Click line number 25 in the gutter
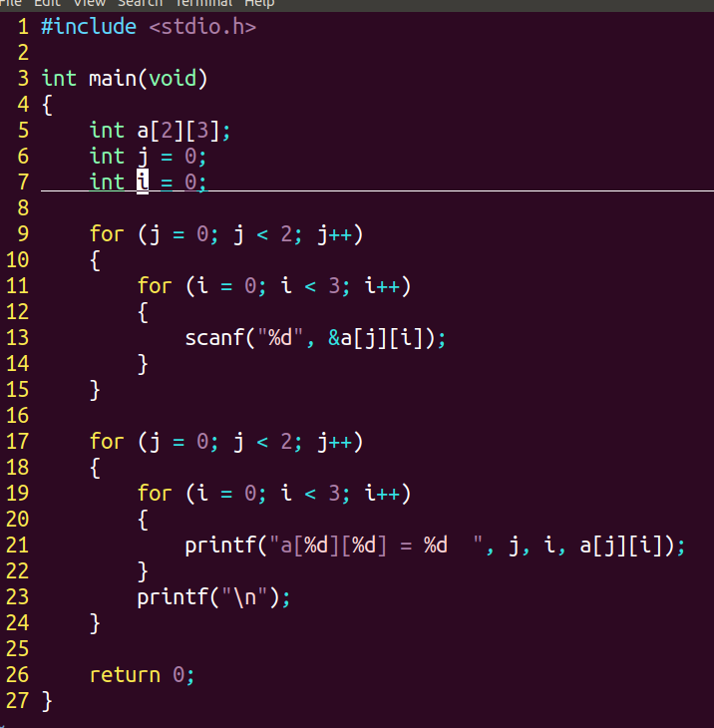This screenshot has width=714, height=728. [18, 648]
